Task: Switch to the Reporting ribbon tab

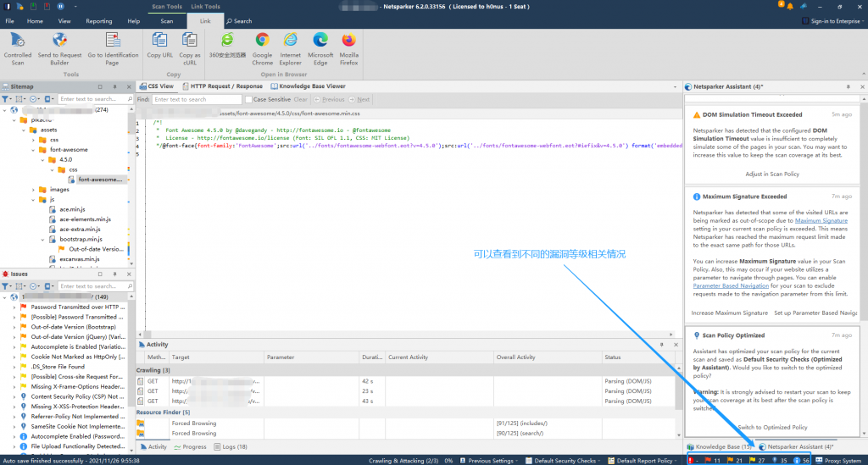Action: [x=99, y=21]
